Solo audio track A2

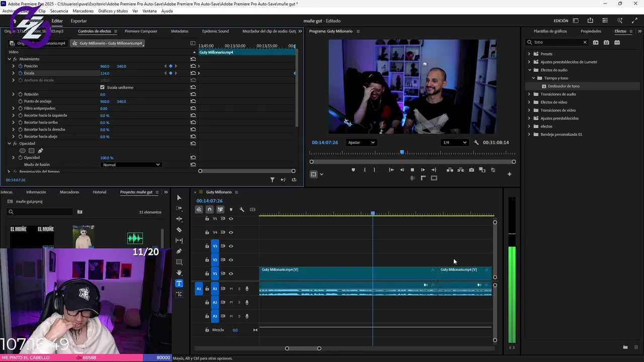pos(239,302)
